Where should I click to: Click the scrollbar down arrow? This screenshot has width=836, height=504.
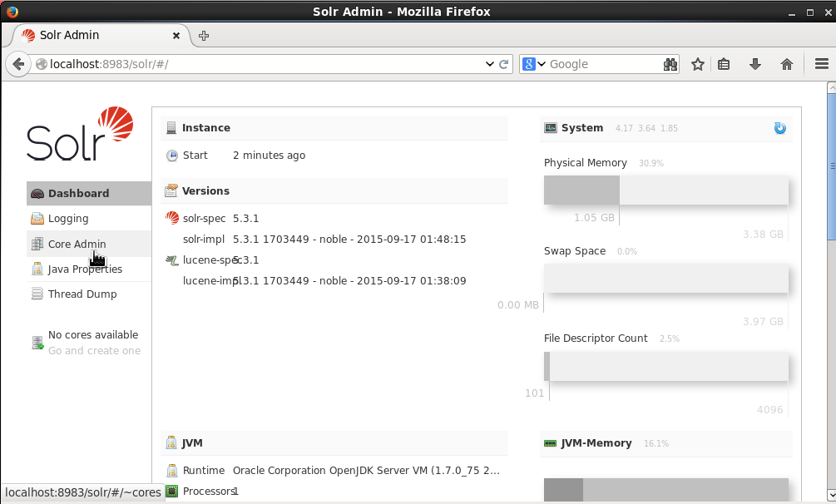point(831,494)
